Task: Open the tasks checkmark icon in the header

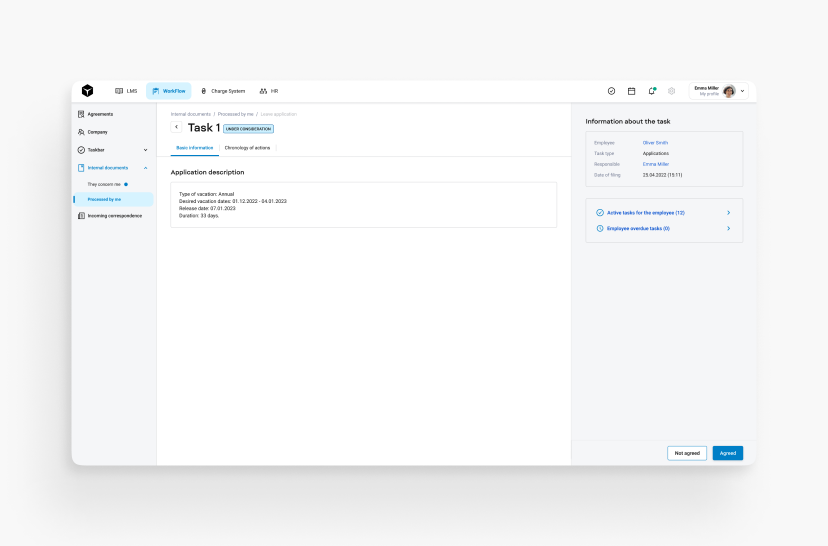Action: (x=611, y=91)
